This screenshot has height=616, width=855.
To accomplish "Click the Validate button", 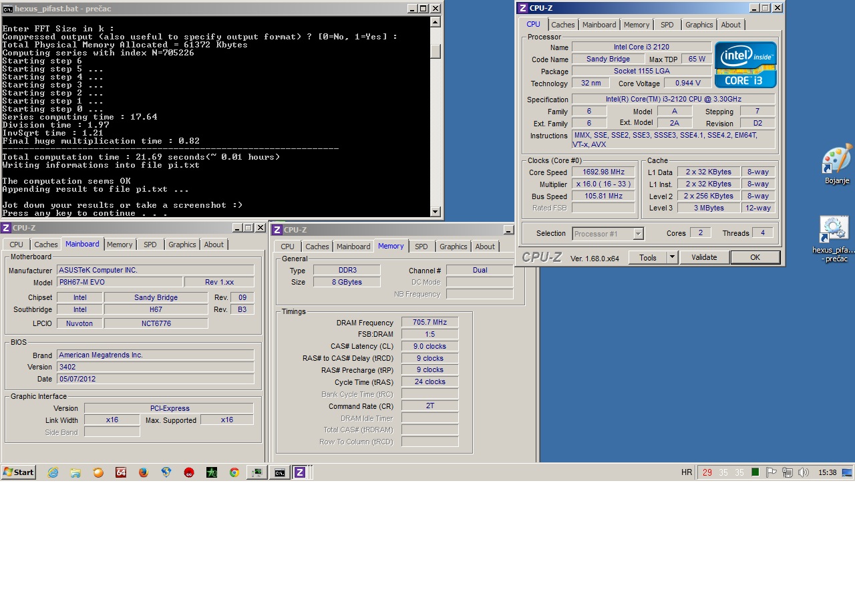I will point(704,257).
